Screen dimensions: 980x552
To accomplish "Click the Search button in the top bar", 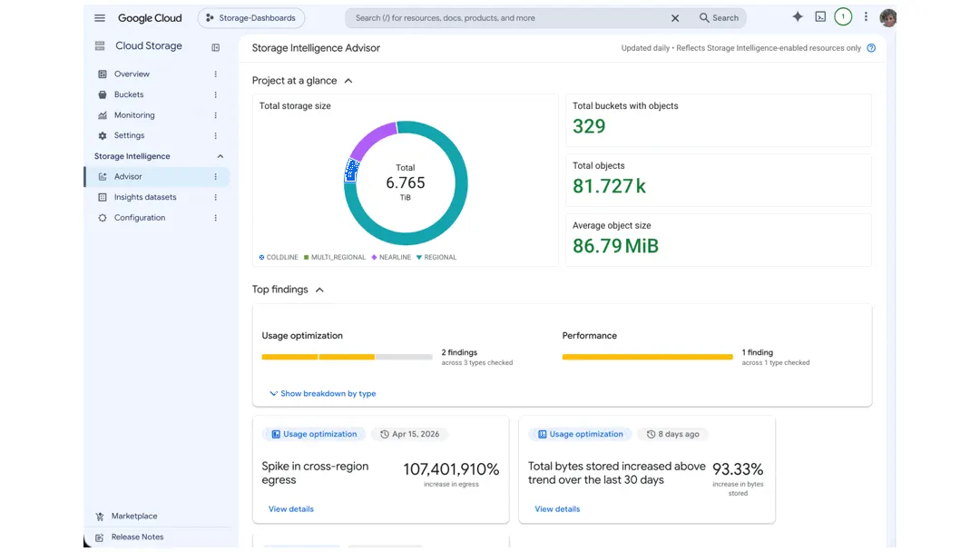I will point(719,18).
